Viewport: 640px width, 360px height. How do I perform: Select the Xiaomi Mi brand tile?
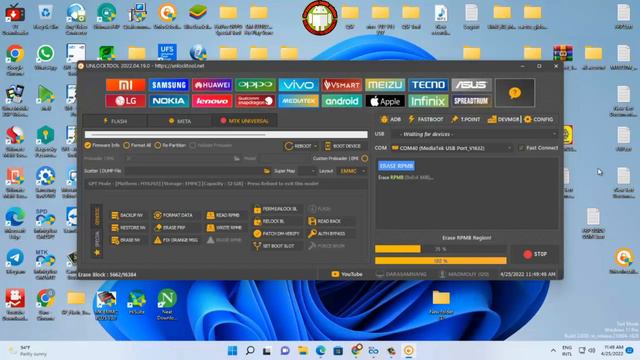(x=125, y=85)
